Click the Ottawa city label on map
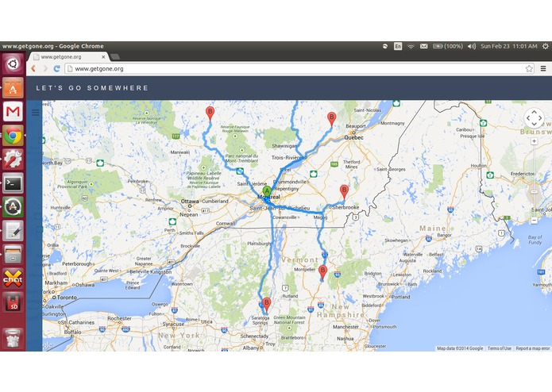The width and height of the screenshot is (552, 392). point(190,202)
